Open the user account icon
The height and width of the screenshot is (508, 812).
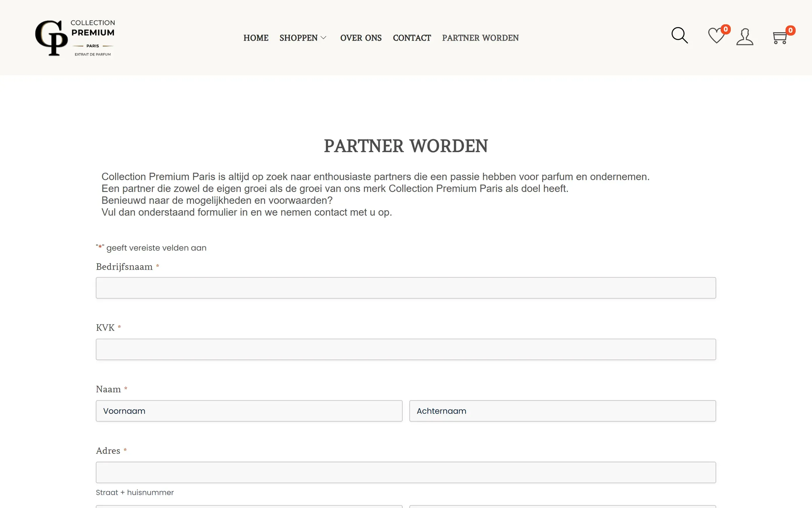tap(745, 37)
